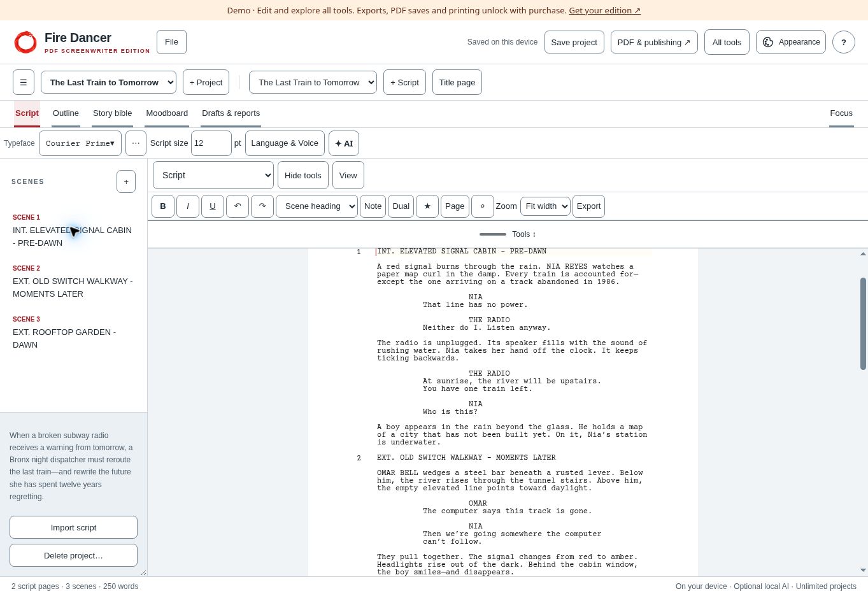Click Delete project button
The width and height of the screenshot is (868, 596).
pos(73,555)
